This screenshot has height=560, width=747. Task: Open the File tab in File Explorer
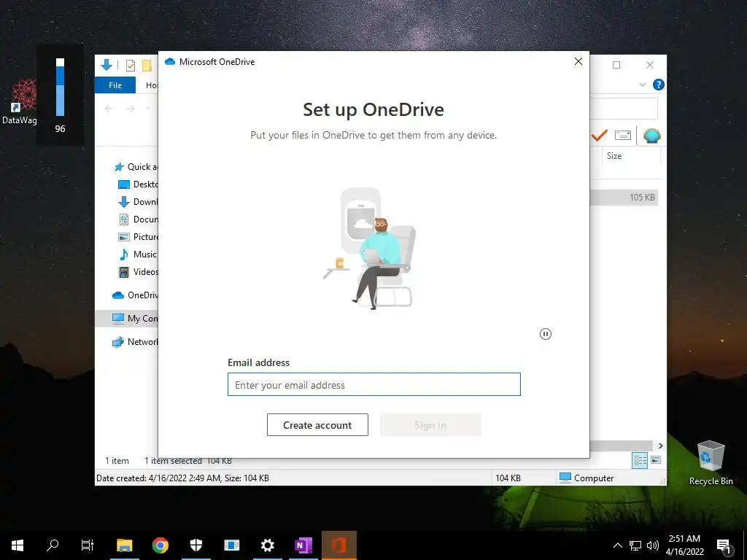click(115, 85)
